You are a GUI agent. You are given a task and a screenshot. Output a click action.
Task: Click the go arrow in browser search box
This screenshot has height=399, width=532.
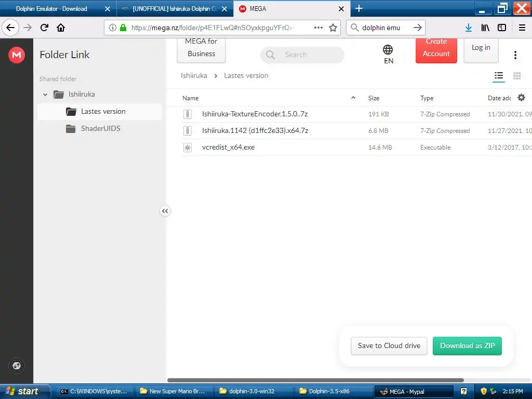(x=418, y=28)
